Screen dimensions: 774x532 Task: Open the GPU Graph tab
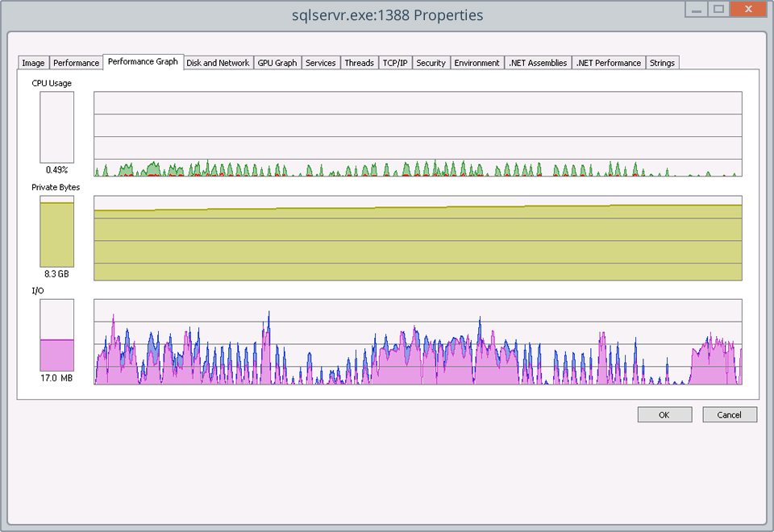coord(277,63)
